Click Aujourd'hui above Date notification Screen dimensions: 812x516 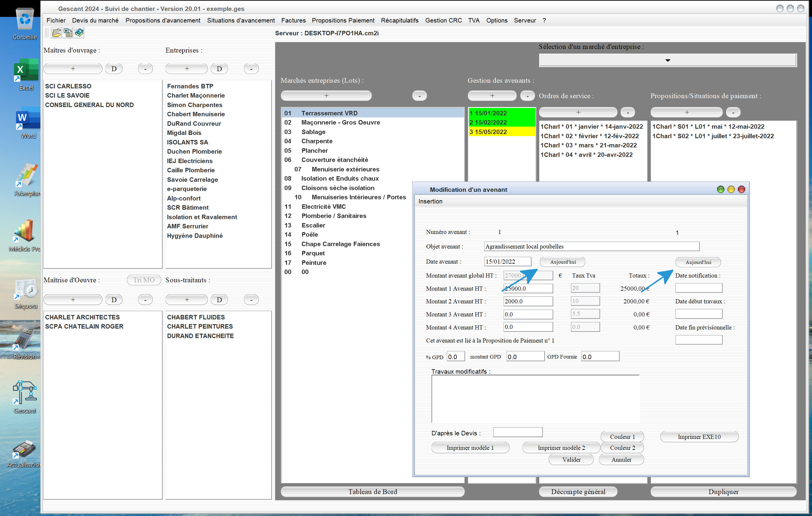[698, 262]
